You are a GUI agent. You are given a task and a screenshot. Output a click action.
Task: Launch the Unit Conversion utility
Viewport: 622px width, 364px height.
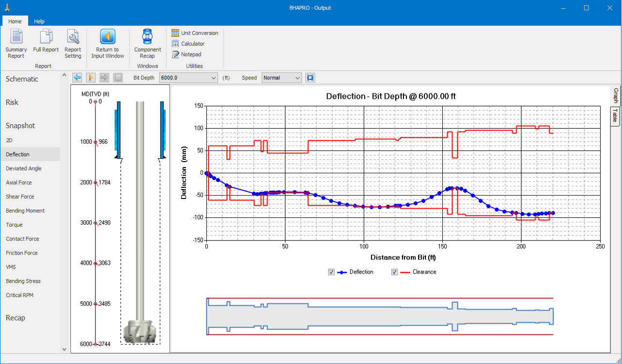point(195,33)
